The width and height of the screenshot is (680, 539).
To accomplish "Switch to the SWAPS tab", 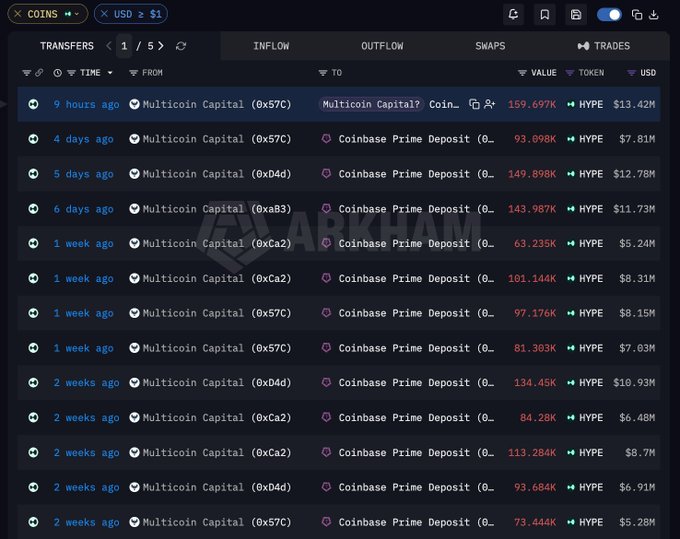I will [490, 46].
